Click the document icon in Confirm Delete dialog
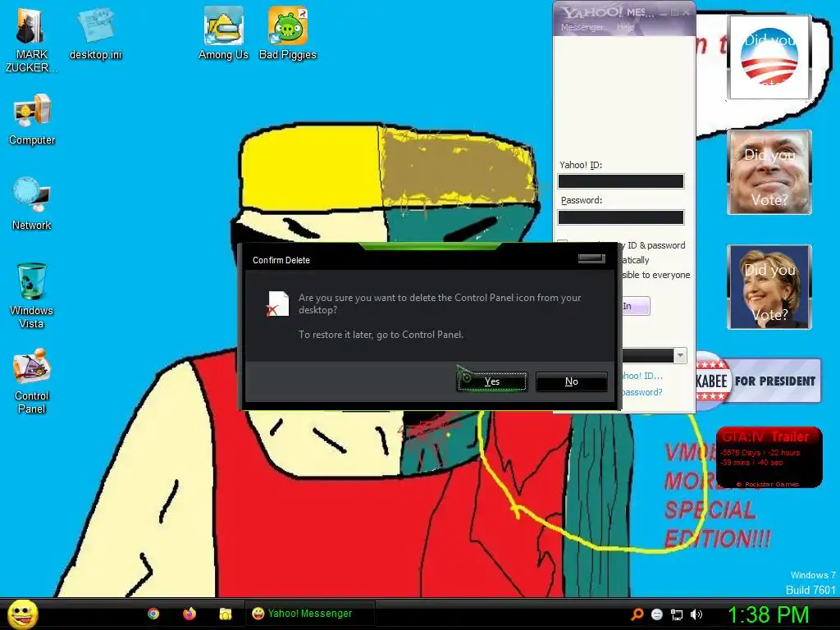 (x=278, y=304)
